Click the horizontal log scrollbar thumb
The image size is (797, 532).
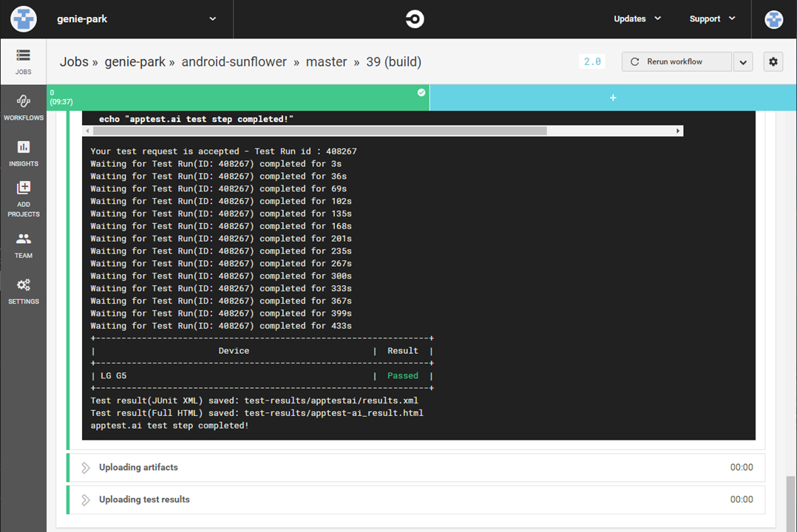coord(320,131)
